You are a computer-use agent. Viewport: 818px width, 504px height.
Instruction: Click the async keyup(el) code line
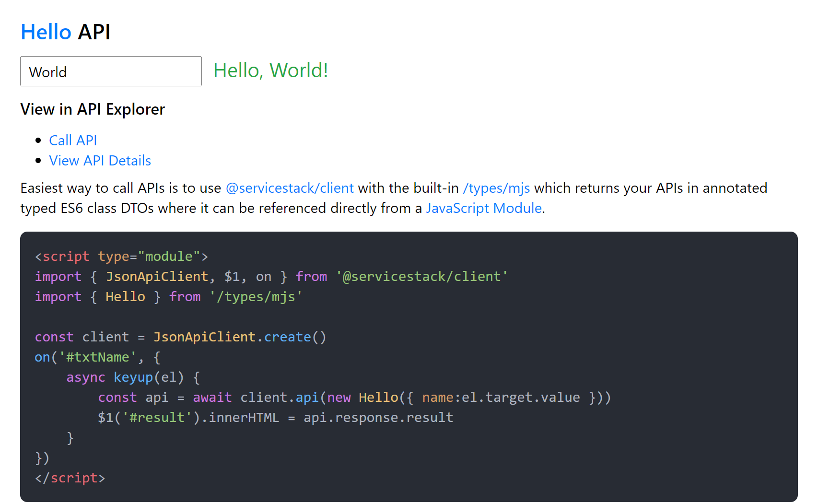(133, 377)
